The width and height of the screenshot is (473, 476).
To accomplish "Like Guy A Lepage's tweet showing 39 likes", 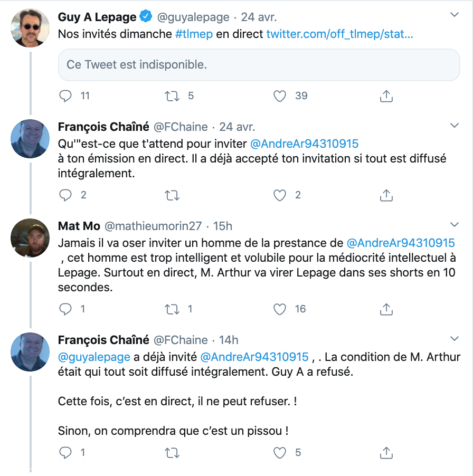I will point(279,96).
